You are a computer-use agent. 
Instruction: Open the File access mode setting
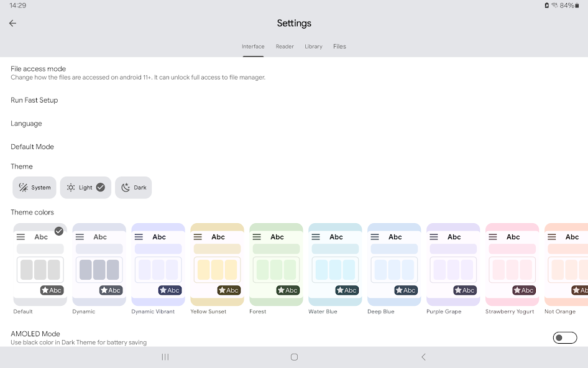click(38, 68)
